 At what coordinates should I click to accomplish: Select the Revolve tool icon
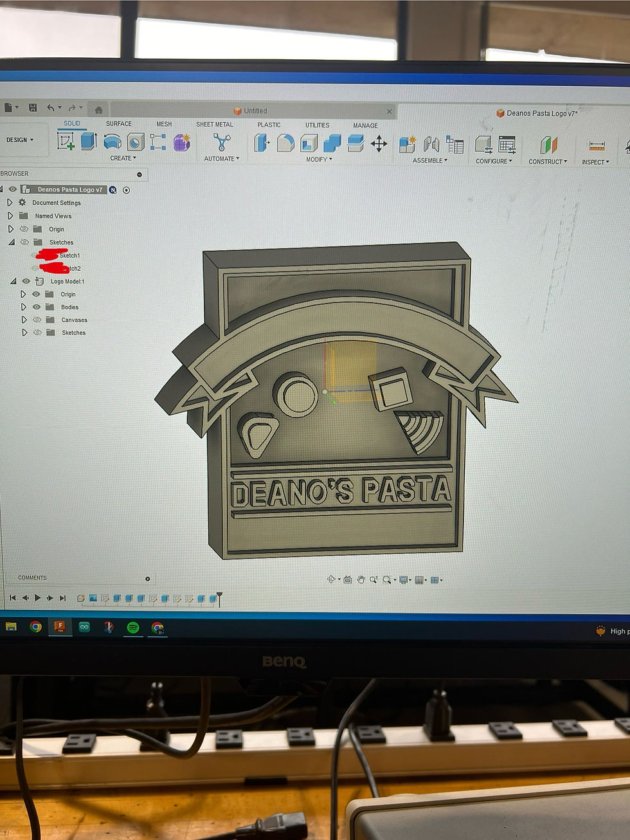tap(113, 142)
